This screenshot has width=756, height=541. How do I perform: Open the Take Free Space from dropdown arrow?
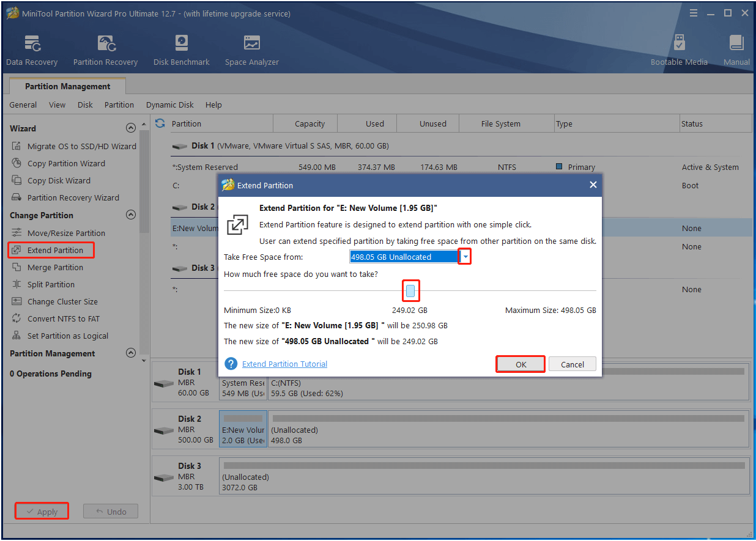(465, 257)
